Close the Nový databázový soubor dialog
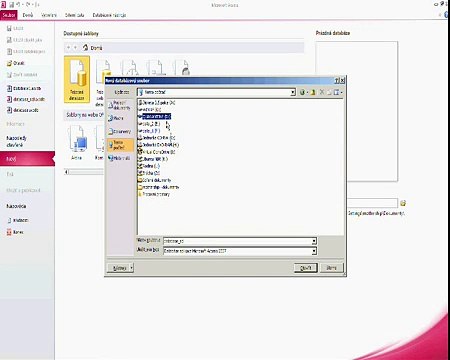450x360 pixels. pyautogui.click(x=342, y=81)
